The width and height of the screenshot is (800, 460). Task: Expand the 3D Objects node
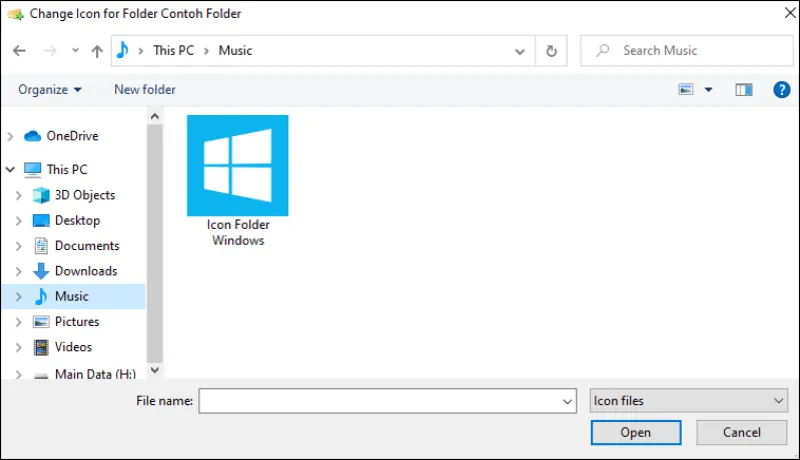coord(19,195)
